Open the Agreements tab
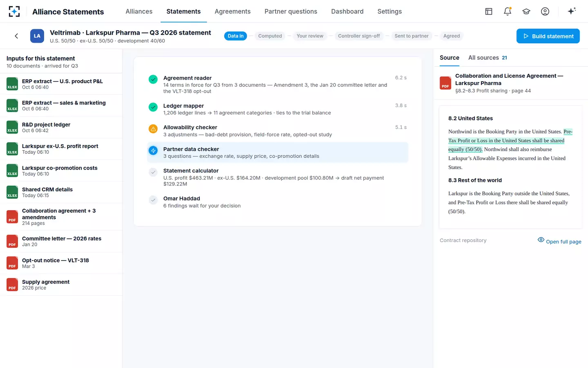 [x=233, y=11]
